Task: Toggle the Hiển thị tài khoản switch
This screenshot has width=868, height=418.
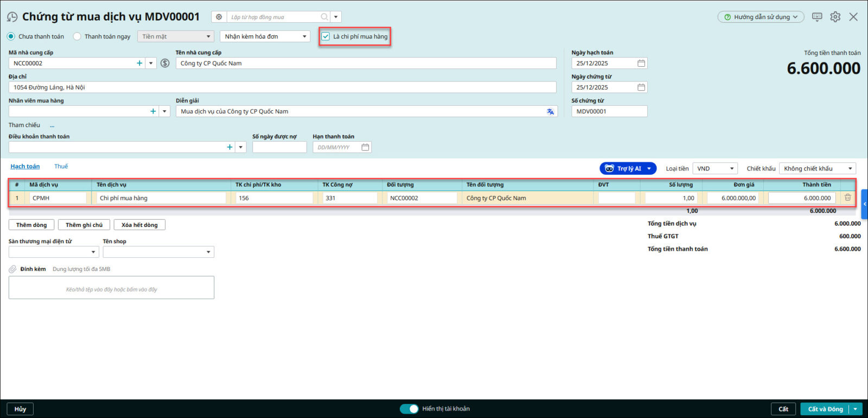Action: [x=409, y=409]
